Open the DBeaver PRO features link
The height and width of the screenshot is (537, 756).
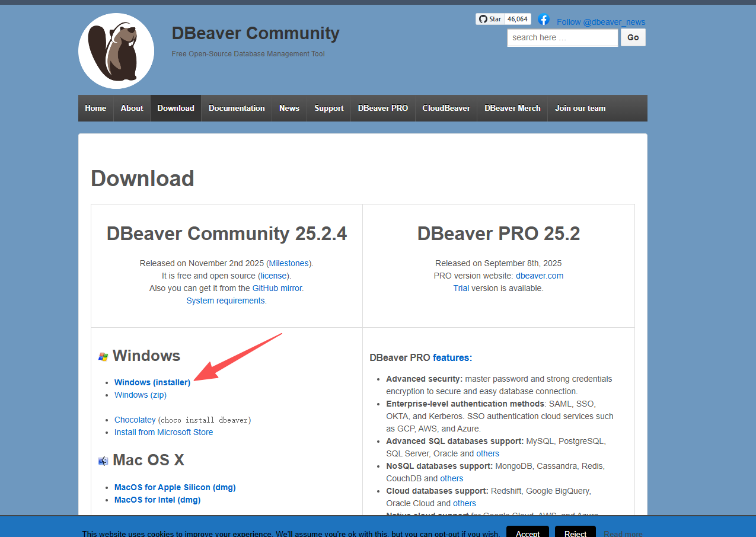click(x=452, y=357)
